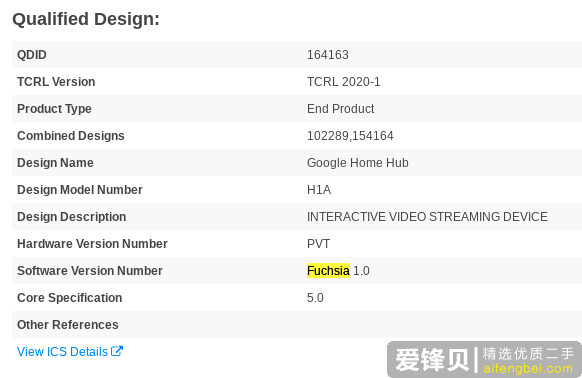This screenshot has height=378, width=582.
Task: Select the End Product value
Action: click(340, 109)
